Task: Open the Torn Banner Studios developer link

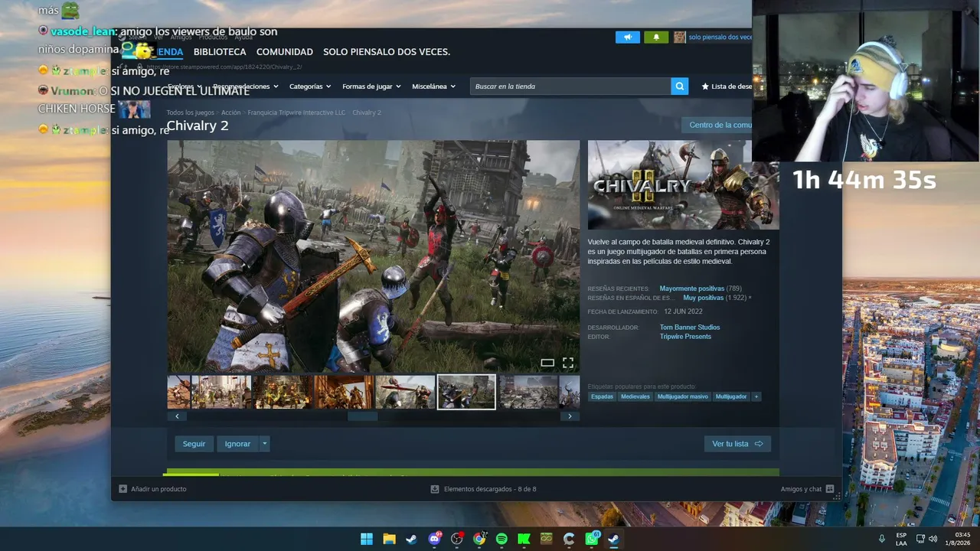Action: point(690,328)
